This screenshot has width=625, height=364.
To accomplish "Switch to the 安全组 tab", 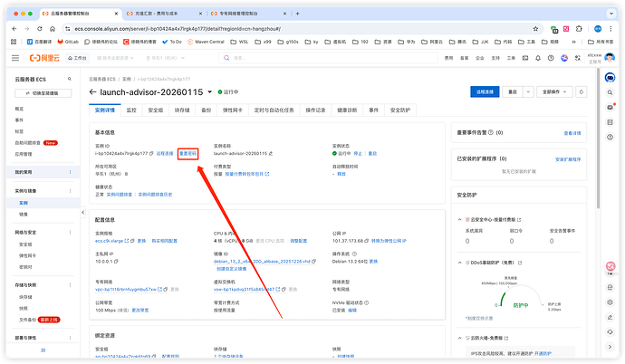I will 156,110.
